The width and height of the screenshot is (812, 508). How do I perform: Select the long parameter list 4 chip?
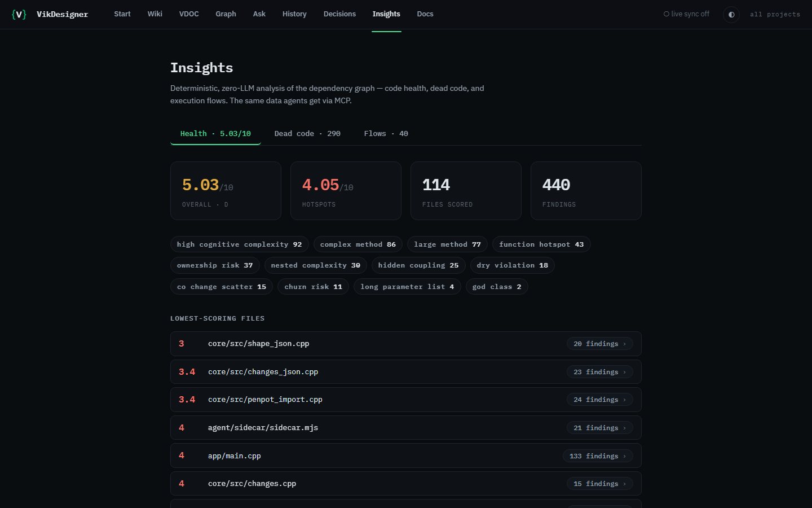[x=407, y=287]
